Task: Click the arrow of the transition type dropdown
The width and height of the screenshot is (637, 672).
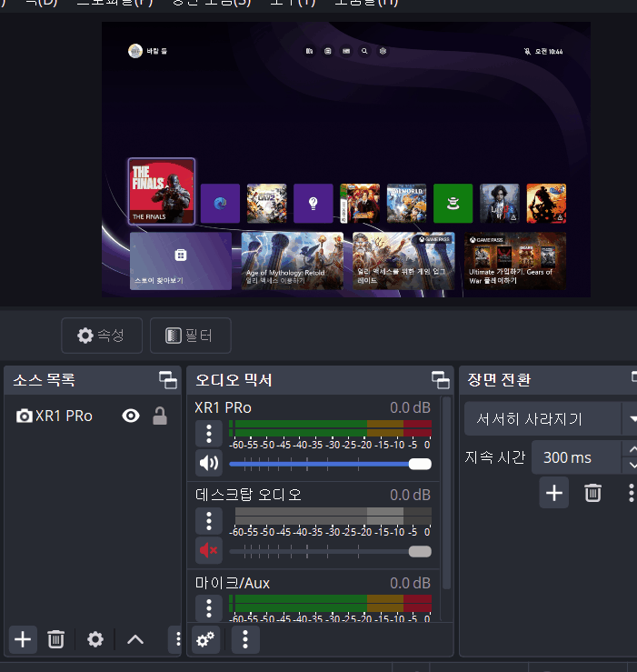Action: pos(632,418)
